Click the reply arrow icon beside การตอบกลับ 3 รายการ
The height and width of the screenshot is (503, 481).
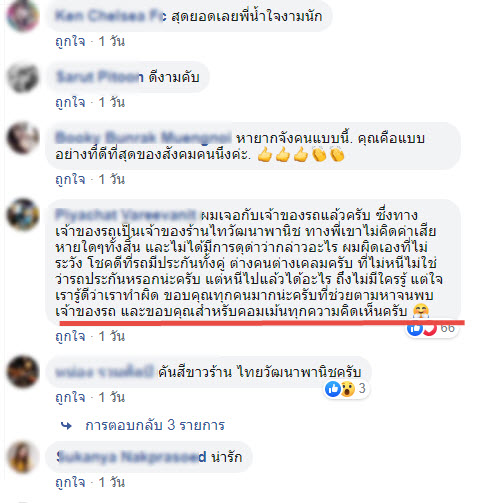(66, 426)
